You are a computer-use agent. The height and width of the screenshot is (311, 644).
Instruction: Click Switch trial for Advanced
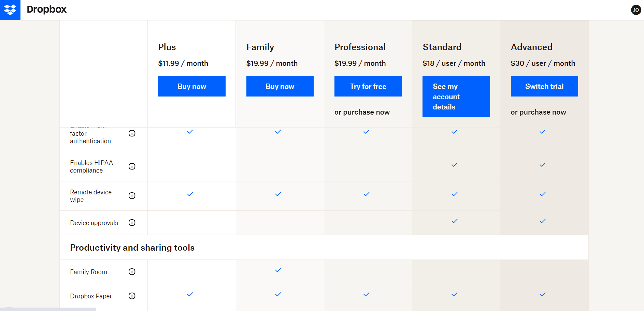pyautogui.click(x=544, y=86)
